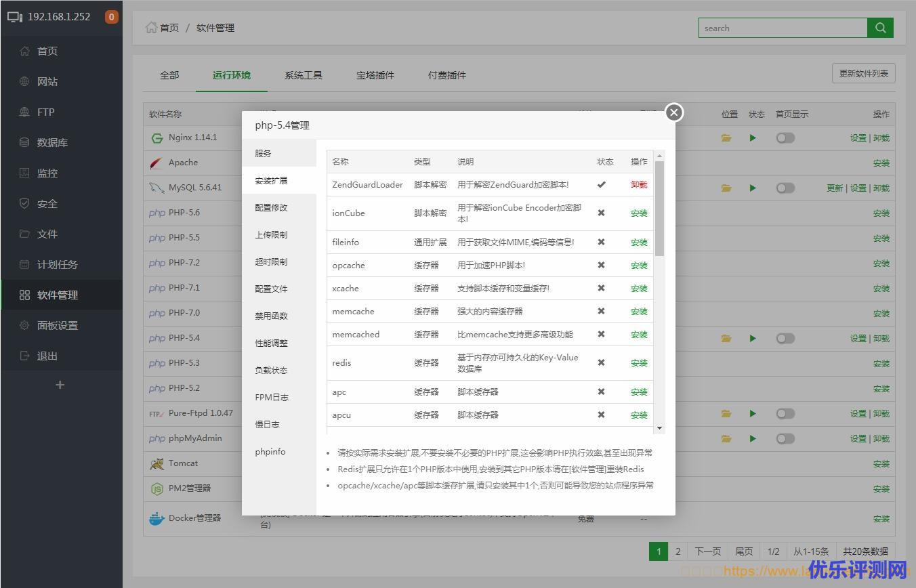The image size is (916, 588).
Task: Click the MySQL dolphin icon
Action: 157,188
